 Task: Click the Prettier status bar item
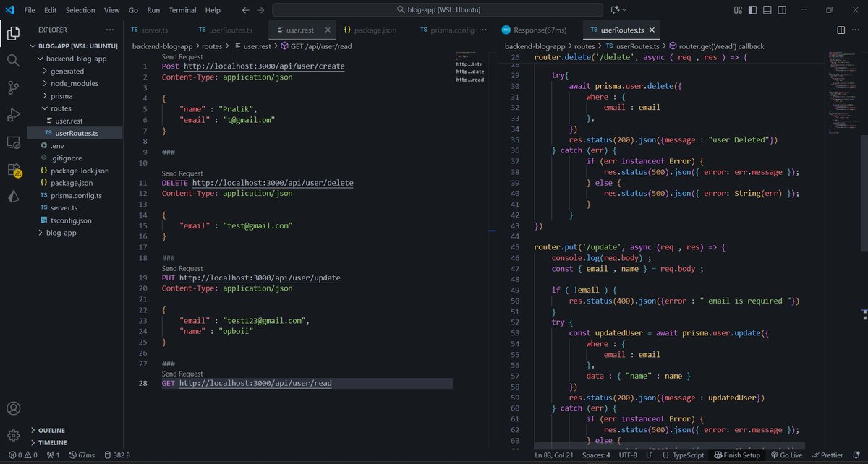(x=827, y=455)
